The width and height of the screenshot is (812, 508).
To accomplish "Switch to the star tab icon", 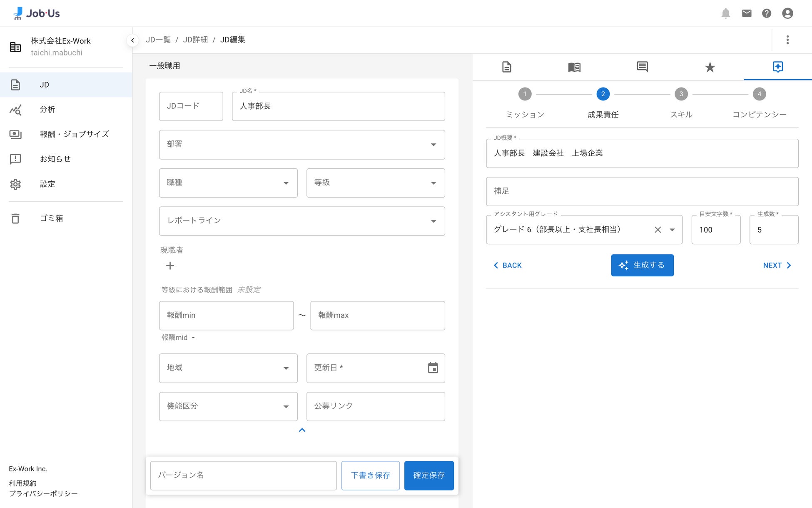I will [x=710, y=67].
